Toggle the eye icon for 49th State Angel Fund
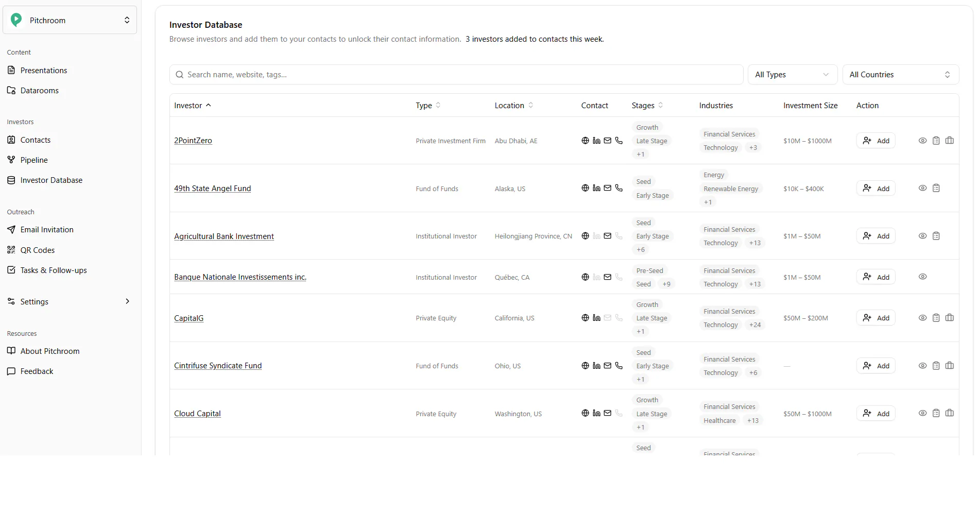The height and width of the screenshot is (529, 980). coord(923,188)
